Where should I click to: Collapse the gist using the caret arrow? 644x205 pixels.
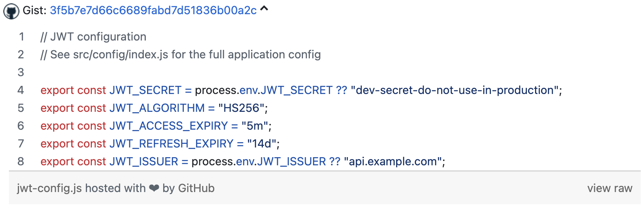[x=264, y=9]
